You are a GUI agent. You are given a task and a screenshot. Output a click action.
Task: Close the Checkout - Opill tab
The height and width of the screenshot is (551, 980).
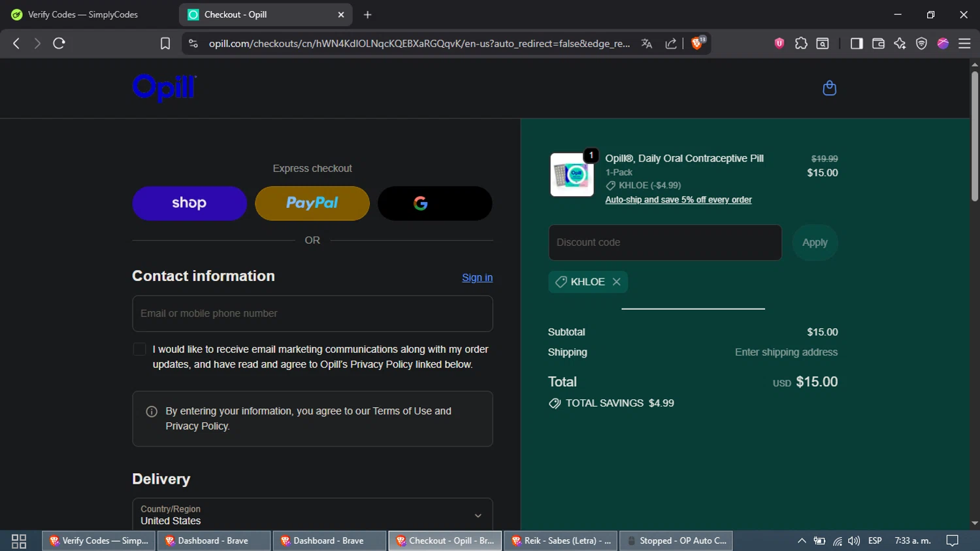(341, 14)
